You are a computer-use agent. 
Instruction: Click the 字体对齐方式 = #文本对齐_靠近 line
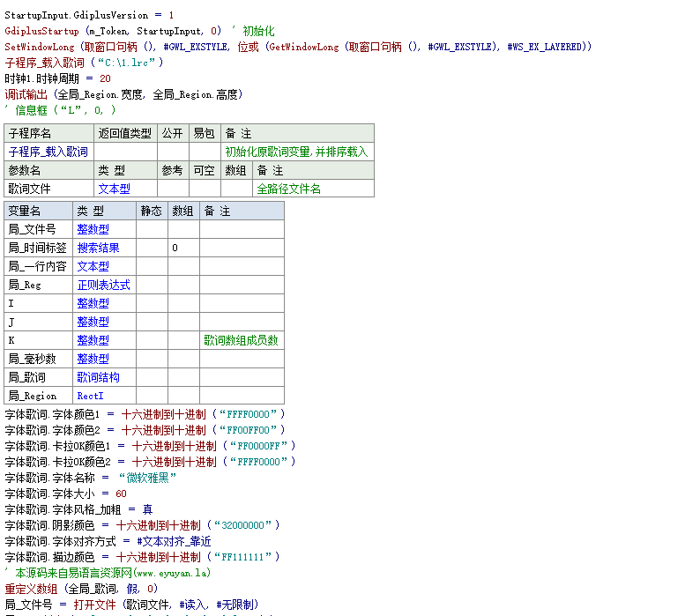tap(108, 541)
